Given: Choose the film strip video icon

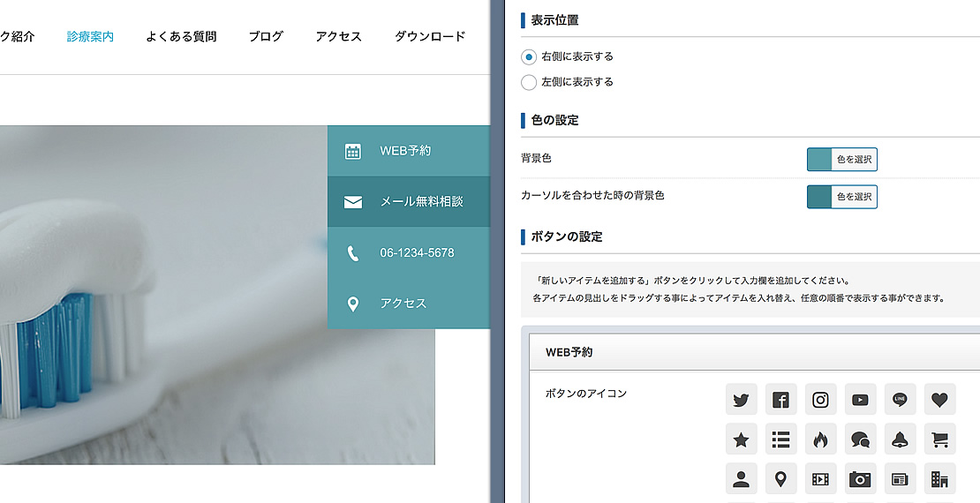Looking at the screenshot, I should 820,478.
